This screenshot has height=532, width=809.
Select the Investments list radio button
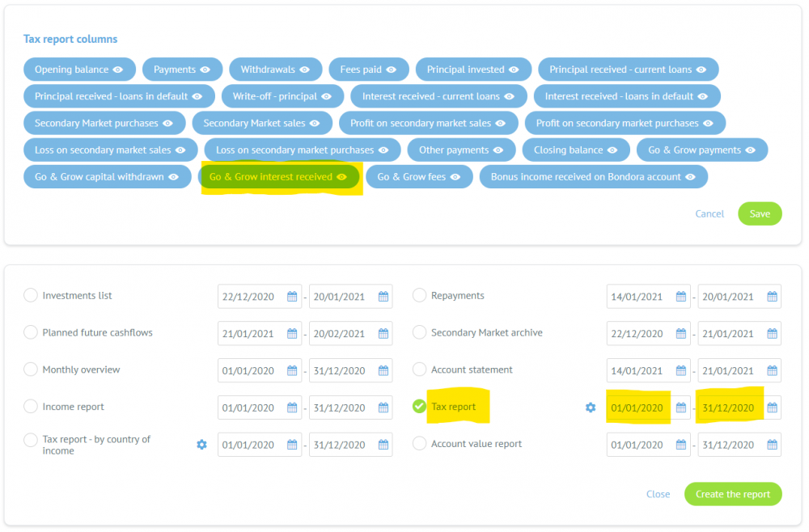(x=31, y=296)
